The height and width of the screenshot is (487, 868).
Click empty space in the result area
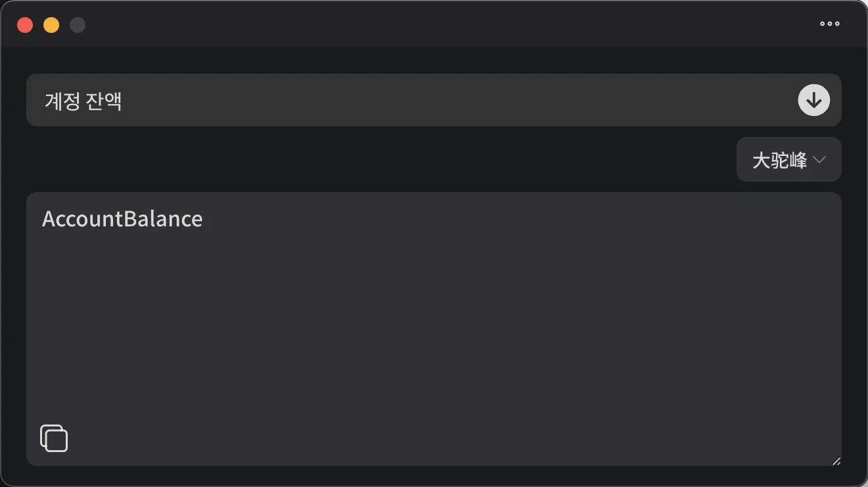[434, 329]
